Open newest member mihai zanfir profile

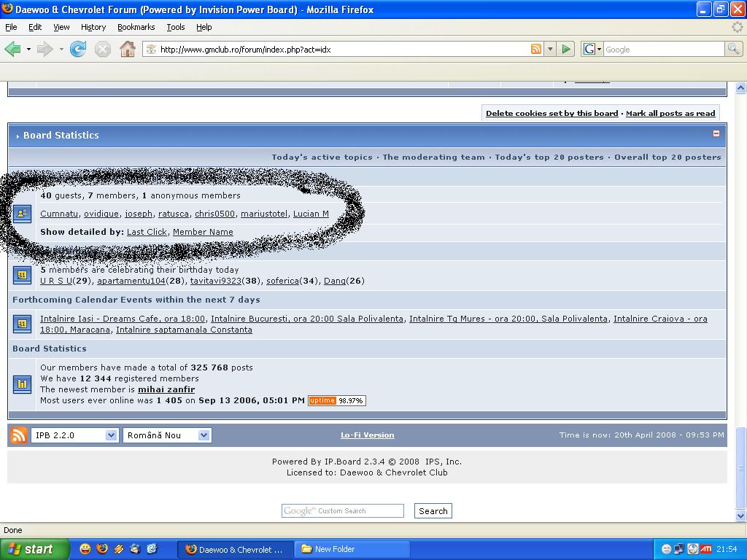point(166,389)
